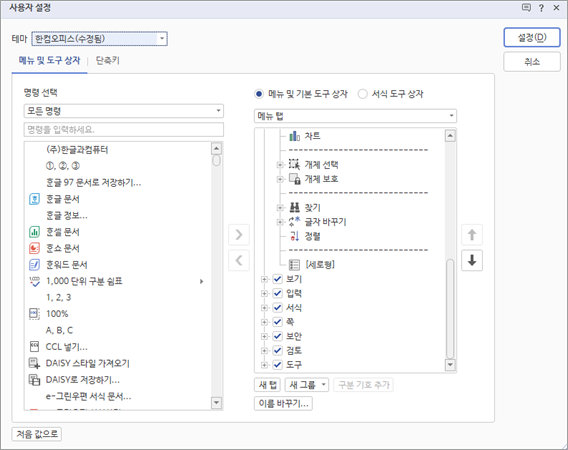The image size is (568, 450).
Task: Click menu tree scrollbar down arrow
Action: point(450,364)
